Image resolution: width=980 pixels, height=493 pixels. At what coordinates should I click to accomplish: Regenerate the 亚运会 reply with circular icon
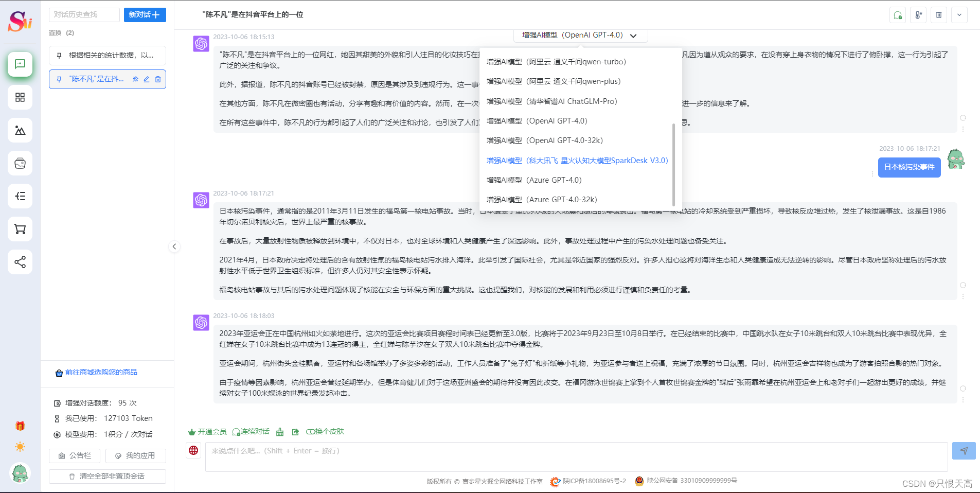[963, 389]
